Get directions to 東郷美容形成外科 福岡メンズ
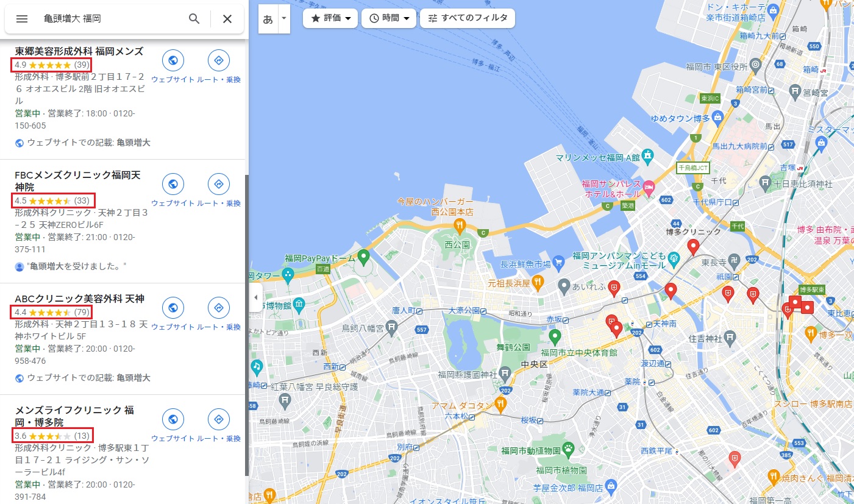 coord(219,60)
